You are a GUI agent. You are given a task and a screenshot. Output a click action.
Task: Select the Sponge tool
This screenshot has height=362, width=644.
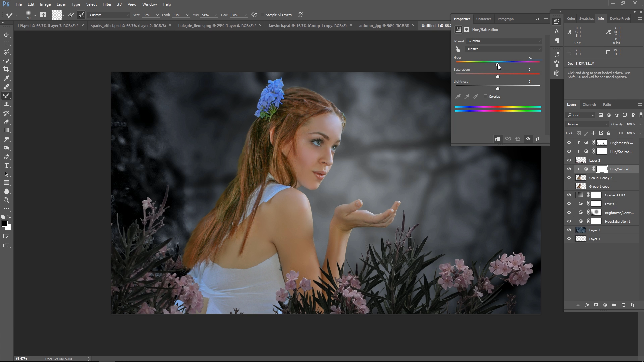coord(6,148)
